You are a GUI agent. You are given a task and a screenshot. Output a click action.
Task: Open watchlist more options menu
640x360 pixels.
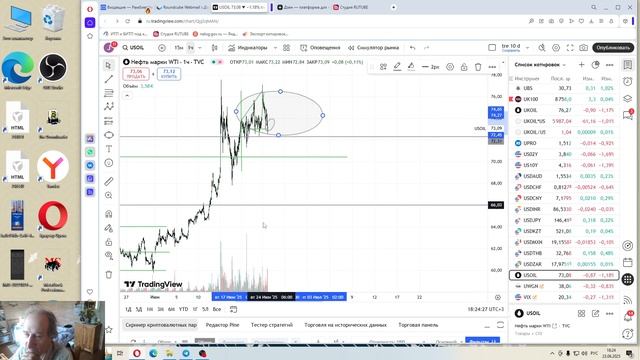coord(610,64)
